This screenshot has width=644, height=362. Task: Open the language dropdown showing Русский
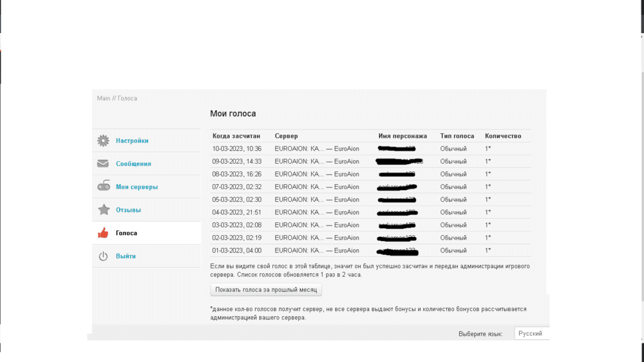point(531,334)
